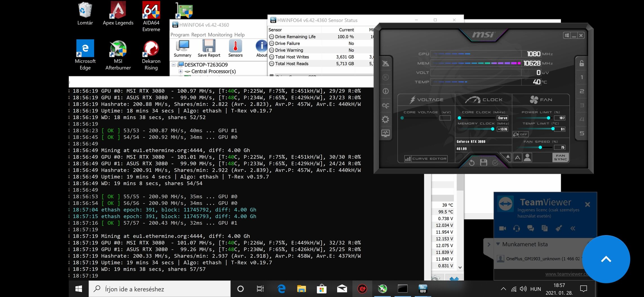Click the Sensors icon in HWiNFO64

(235, 48)
